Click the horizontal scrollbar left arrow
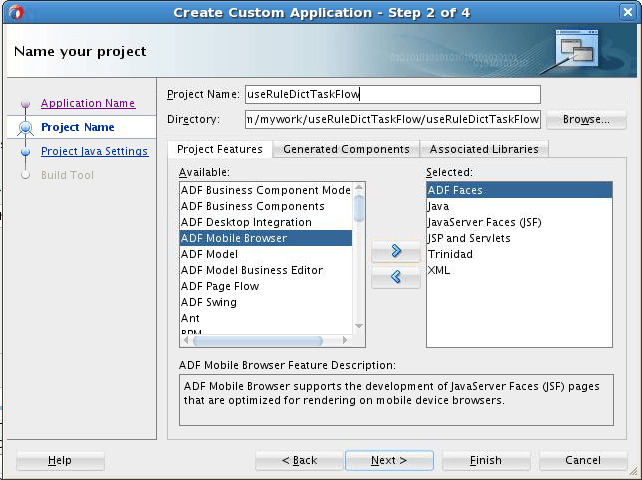Image resolution: width=642 pixels, height=480 pixels. tap(186, 340)
